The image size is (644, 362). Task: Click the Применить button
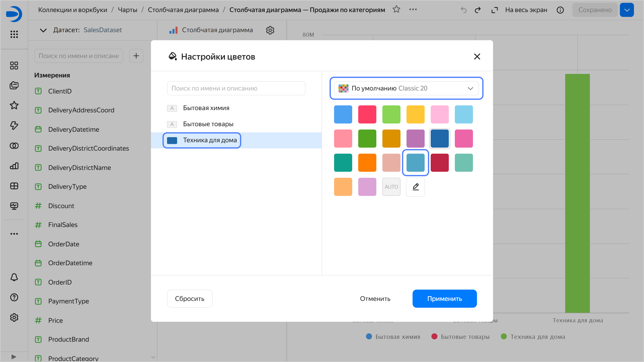445,299
